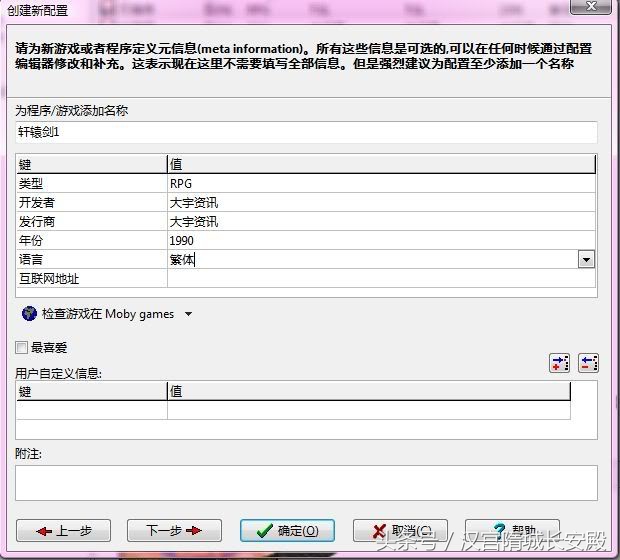
Task: Click the right arrow icon on 下一步
Action: (196, 531)
